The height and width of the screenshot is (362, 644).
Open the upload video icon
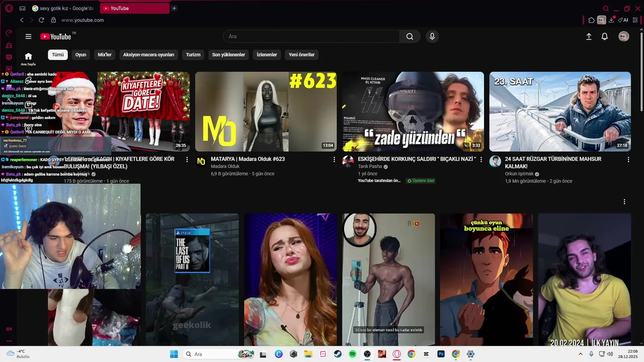pos(589,36)
